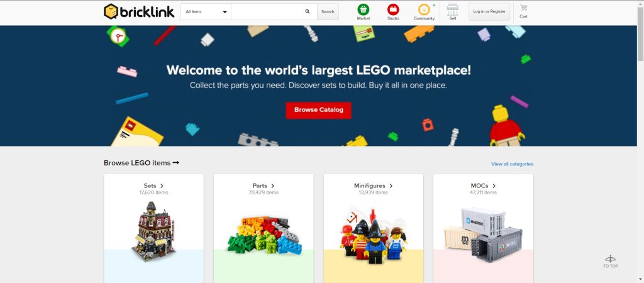Expand the All Items dropdown
Viewport: 644px width, 283px height.
pos(206,11)
